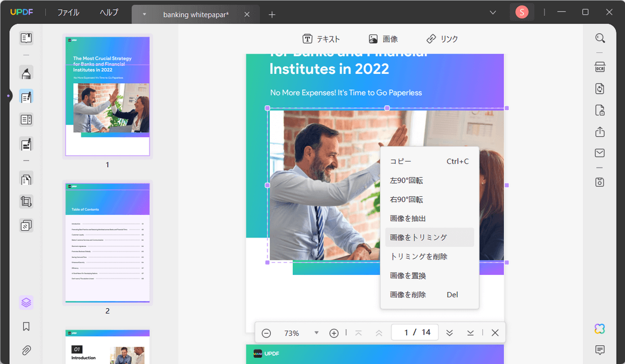Switch to Reader mode icon
Viewport: 625px width, 364px height.
26,38
